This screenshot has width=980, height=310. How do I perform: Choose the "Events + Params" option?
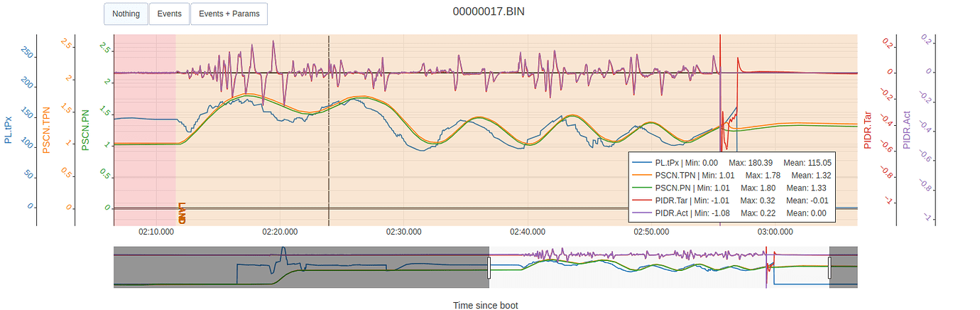[x=229, y=14]
